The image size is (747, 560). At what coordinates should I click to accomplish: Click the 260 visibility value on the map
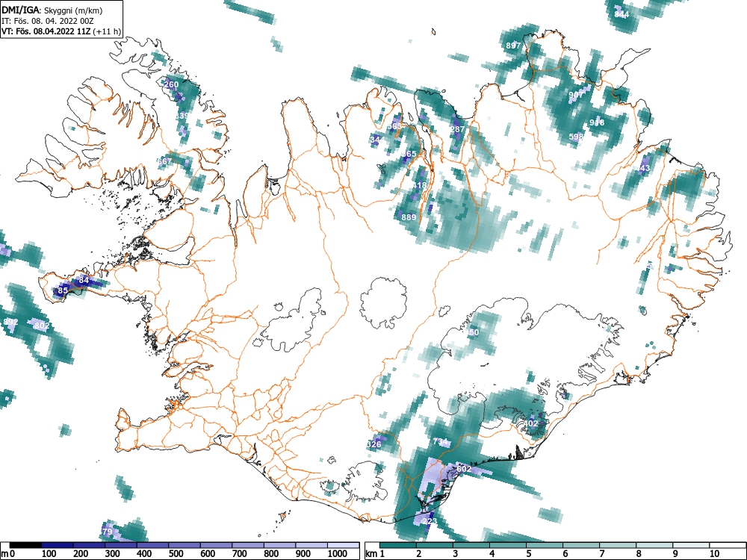pos(171,85)
